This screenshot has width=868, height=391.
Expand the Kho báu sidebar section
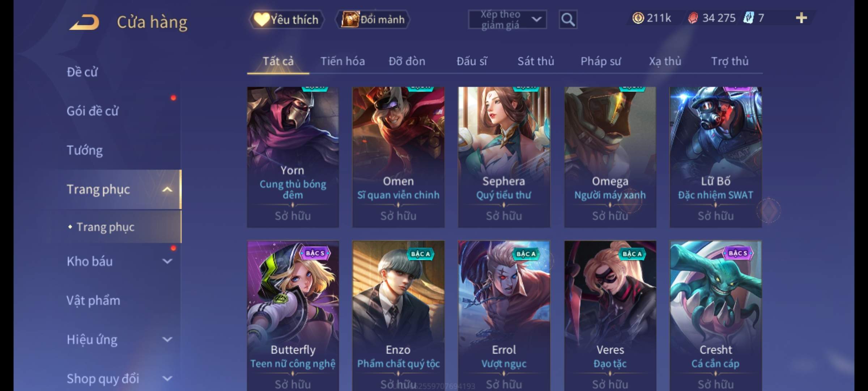(x=167, y=261)
